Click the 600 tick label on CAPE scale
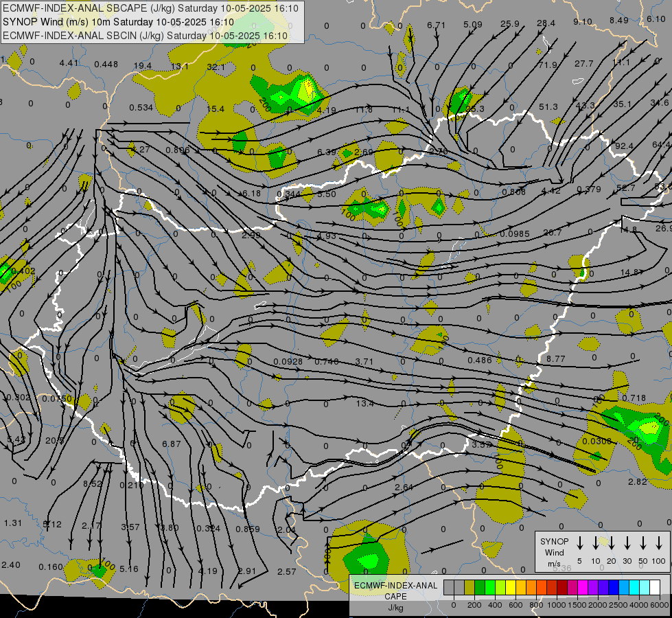 tap(515, 605)
